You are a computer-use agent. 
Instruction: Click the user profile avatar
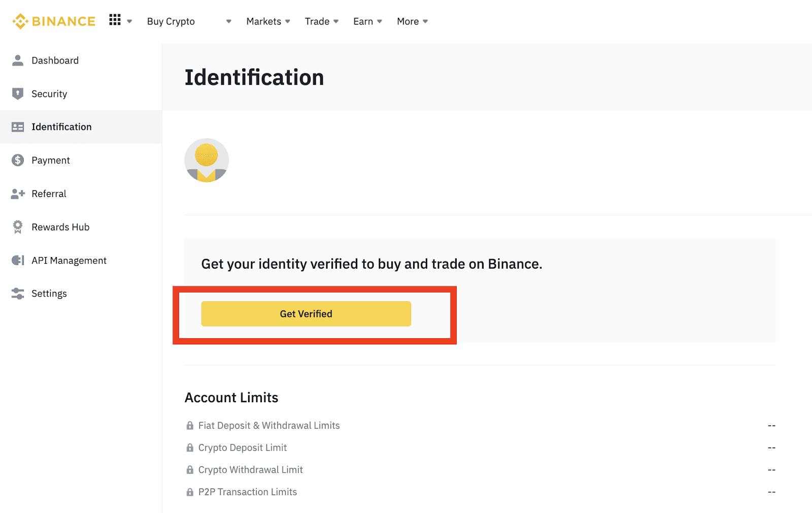pos(207,161)
